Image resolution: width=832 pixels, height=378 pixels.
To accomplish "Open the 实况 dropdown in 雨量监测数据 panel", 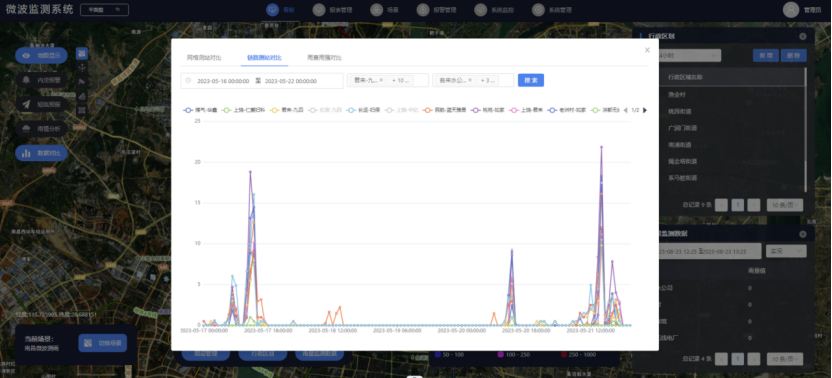I will click(x=786, y=251).
